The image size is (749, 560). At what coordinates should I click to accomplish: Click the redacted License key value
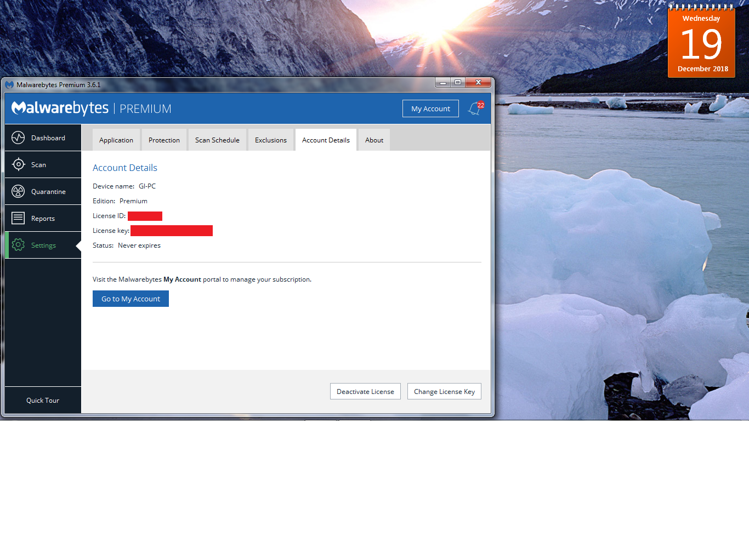click(x=172, y=231)
